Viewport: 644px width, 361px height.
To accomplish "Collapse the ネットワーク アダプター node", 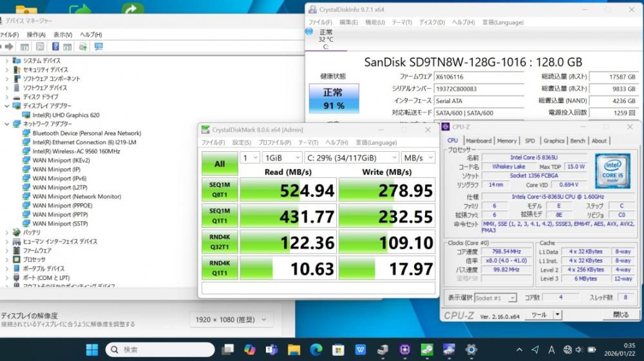I will [x=6, y=124].
